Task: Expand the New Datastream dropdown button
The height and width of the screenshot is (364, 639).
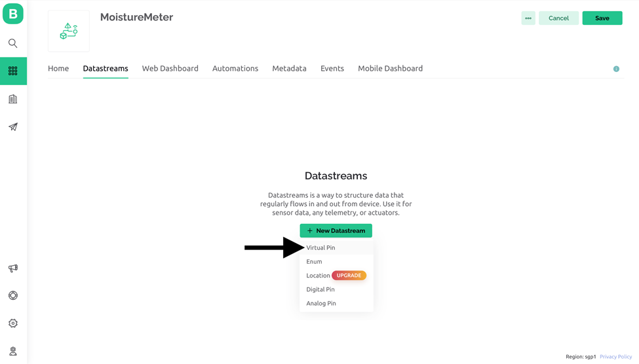Action: click(336, 230)
